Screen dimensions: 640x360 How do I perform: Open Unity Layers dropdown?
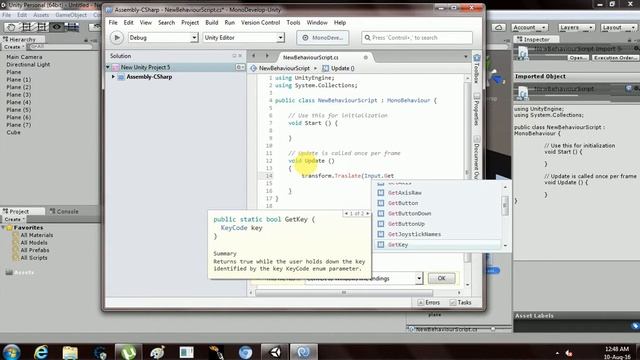tap(576, 27)
